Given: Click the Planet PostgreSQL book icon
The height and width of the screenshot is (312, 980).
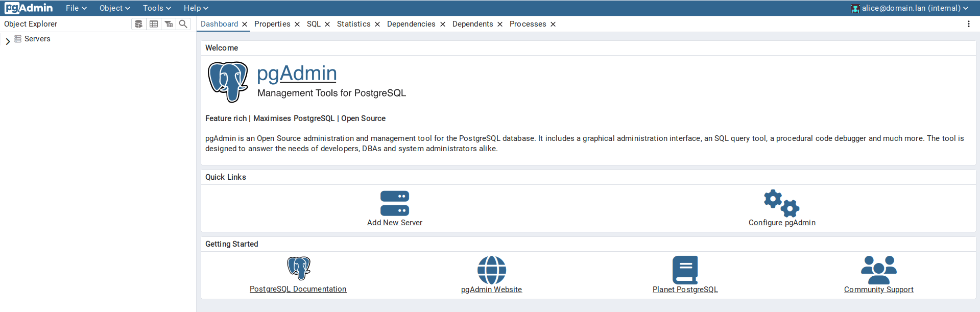Looking at the screenshot, I should (685, 270).
